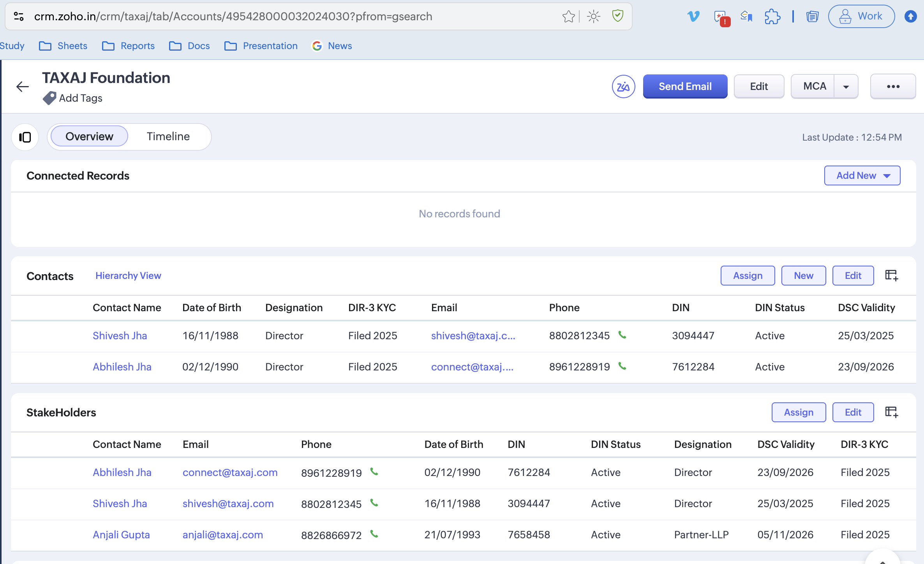924x564 pixels.
Task: Click the truncated shivesh@taxaj email in Contacts
Action: click(473, 336)
